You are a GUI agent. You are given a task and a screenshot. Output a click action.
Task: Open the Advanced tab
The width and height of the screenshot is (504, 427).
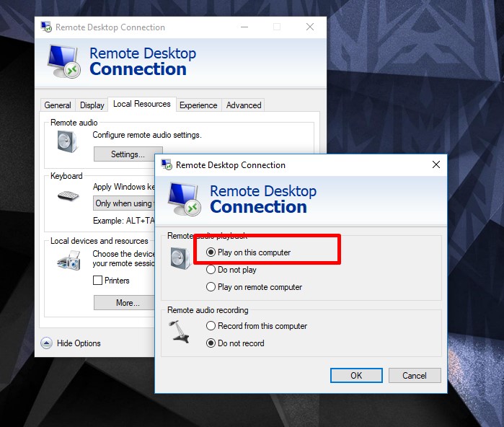pyautogui.click(x=244, y=105)
